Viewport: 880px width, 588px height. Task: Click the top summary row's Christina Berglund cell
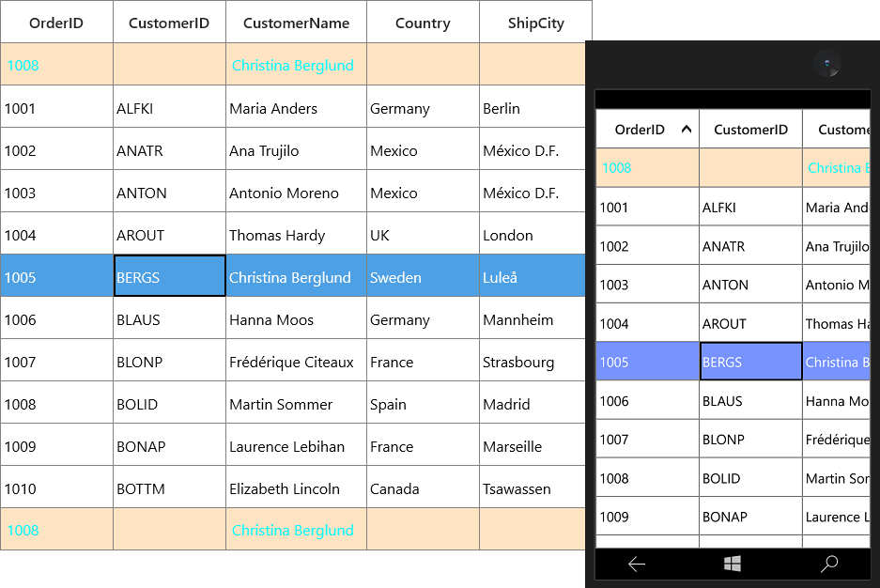click(296, 65)
